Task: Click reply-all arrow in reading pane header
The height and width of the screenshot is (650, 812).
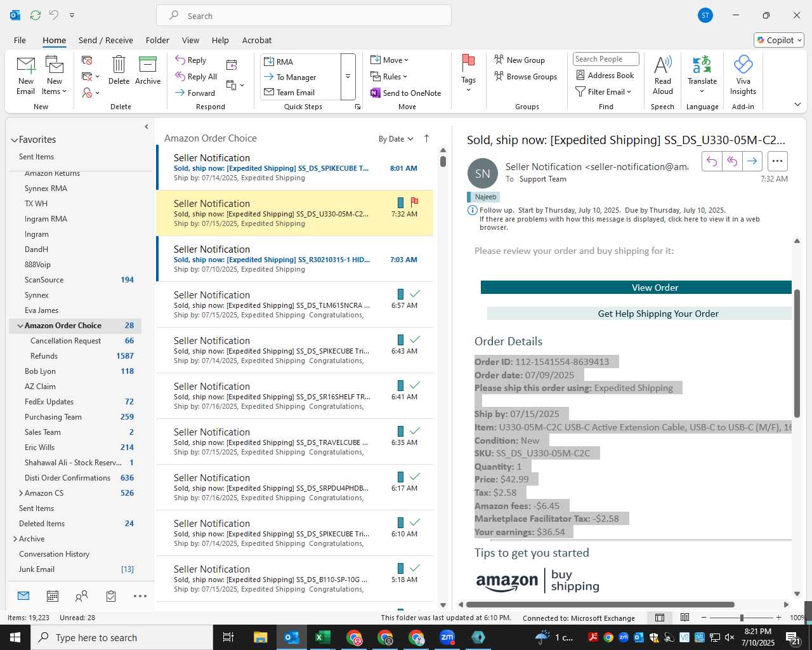Action: click(x=732, y=161)
